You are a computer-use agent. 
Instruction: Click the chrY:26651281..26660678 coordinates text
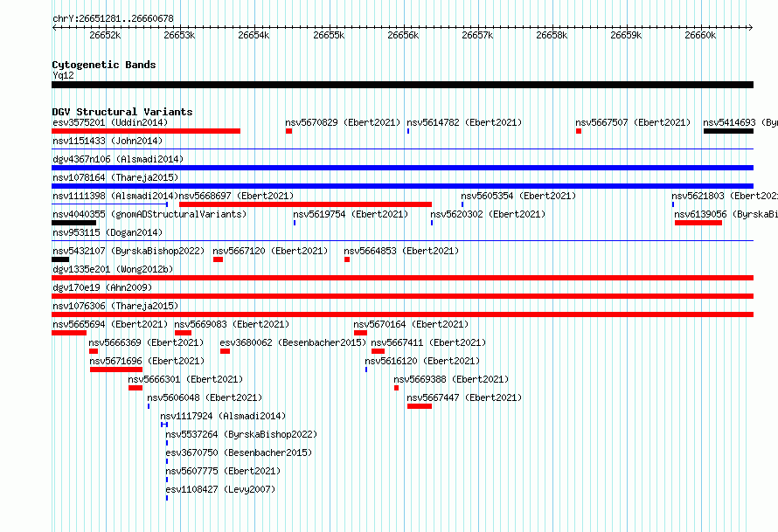pos(113,19)
